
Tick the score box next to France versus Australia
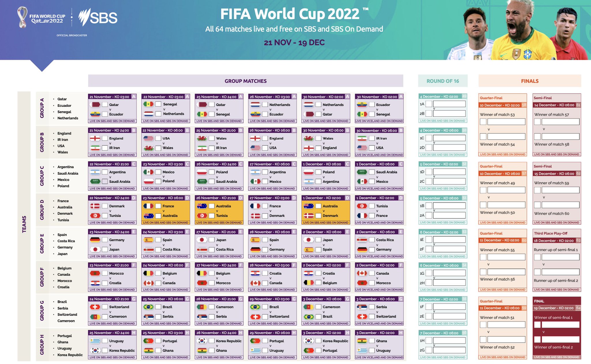click(158, 206)
